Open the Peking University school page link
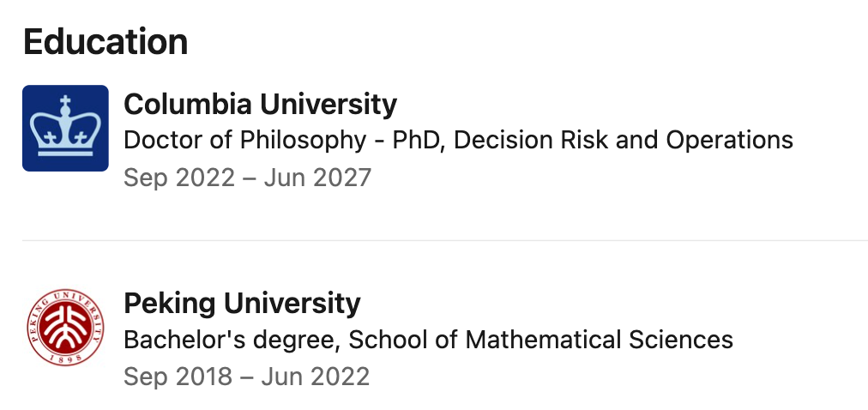This screenshot has width=868, height=410. (242, 304)
